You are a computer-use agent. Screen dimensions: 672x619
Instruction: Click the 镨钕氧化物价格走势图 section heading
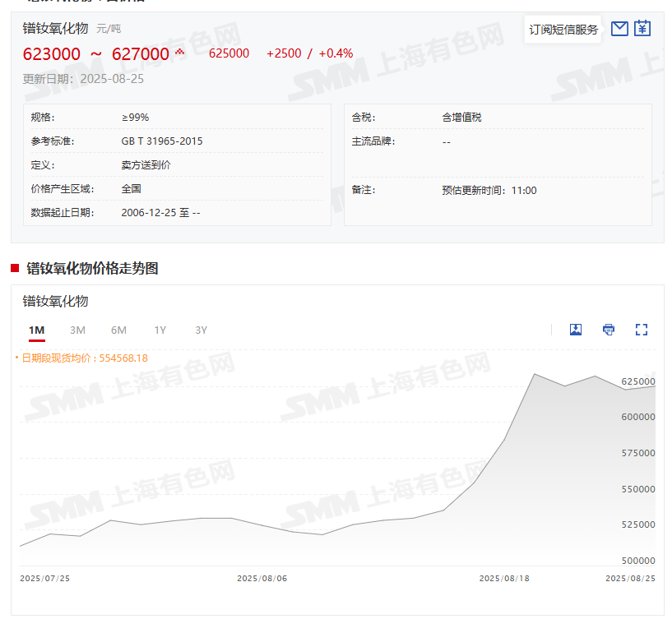(x=92, y=268)
